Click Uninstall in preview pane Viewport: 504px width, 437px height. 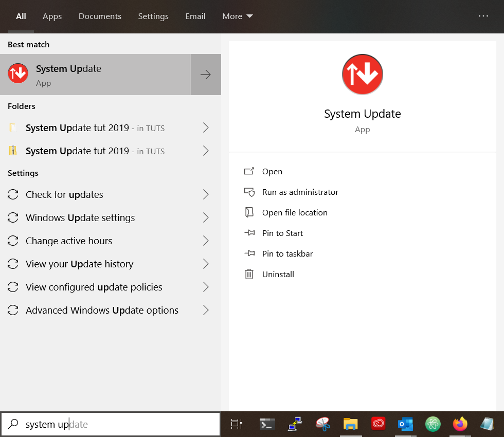tap(278, 275)
